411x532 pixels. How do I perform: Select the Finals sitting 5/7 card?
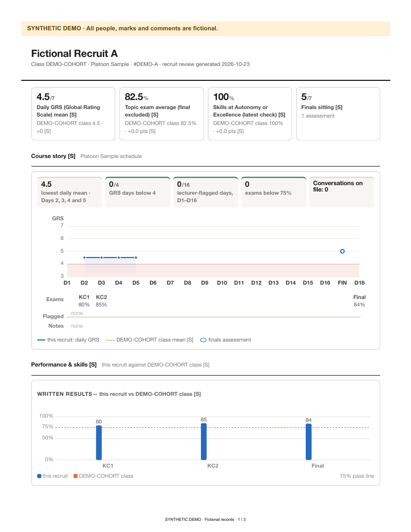point(338,114)
